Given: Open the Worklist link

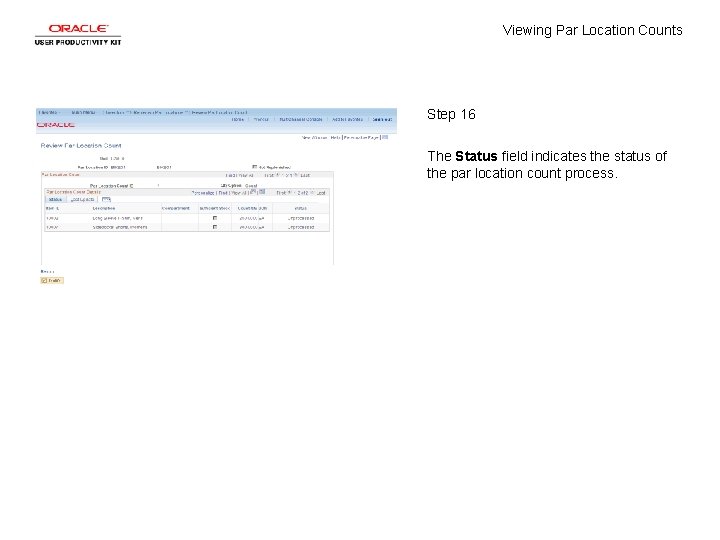Looking at the screenshot, I should 261,119.
